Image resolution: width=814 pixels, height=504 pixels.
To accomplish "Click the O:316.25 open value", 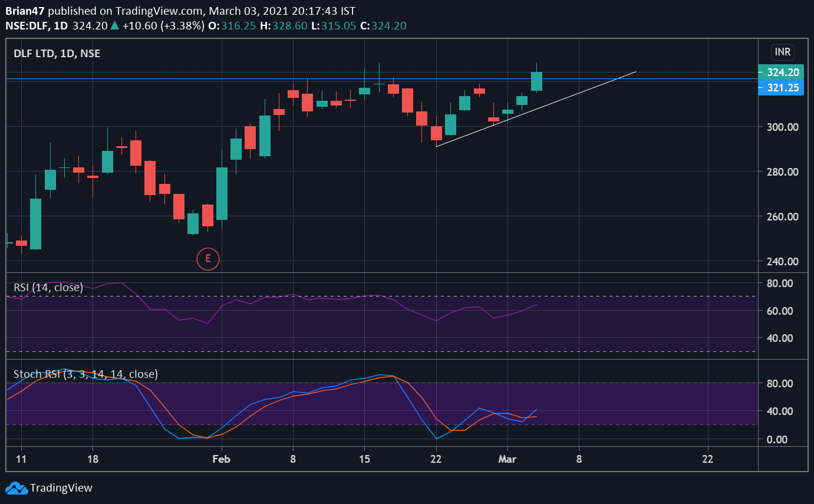I will [x=233, y=26].
